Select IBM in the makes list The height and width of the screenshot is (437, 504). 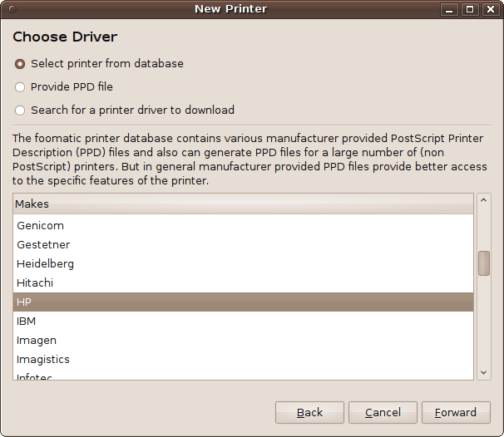(243, 321)
